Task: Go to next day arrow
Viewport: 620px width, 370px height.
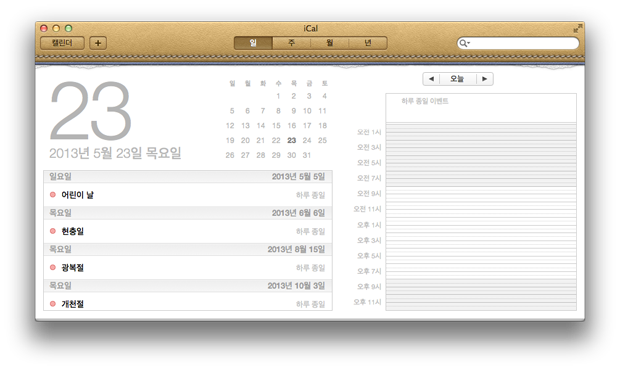Action: [484, 79]
